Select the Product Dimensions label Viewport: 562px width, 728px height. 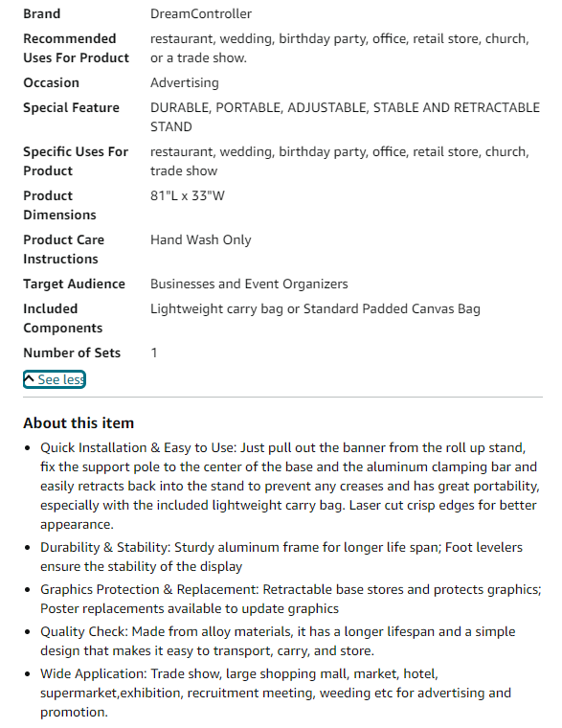pyautogui.click(x=60, y=205)
